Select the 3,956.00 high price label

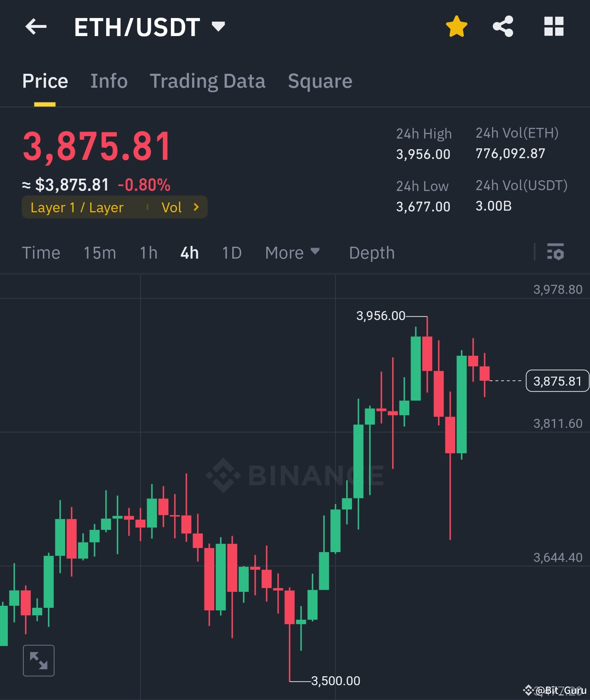click(x=379, y=316)
